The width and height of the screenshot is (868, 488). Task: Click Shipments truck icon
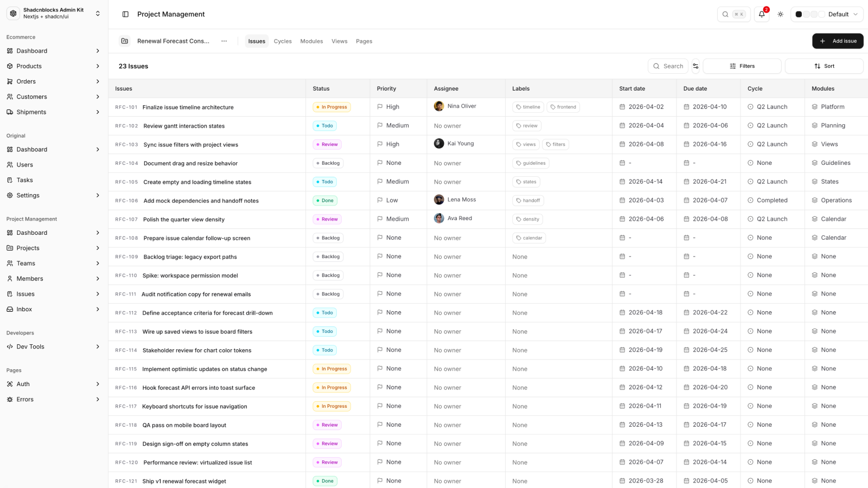pos(10,112)
